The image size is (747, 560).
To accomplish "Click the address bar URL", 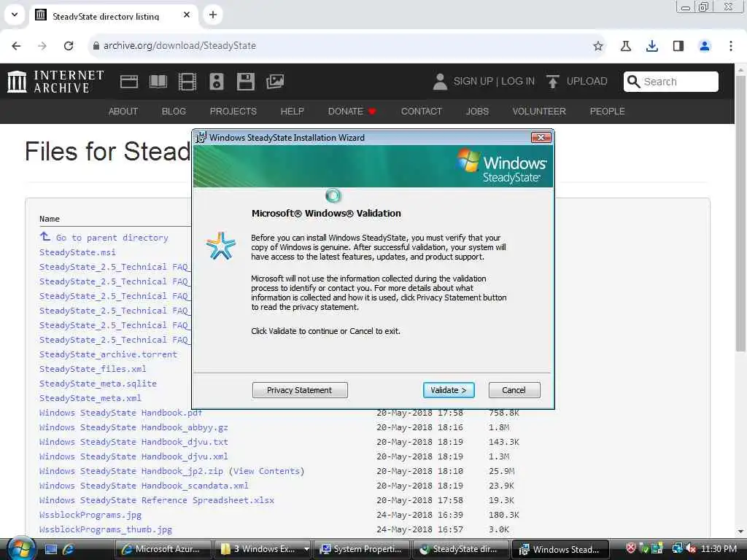I will [x=179, y=46].
